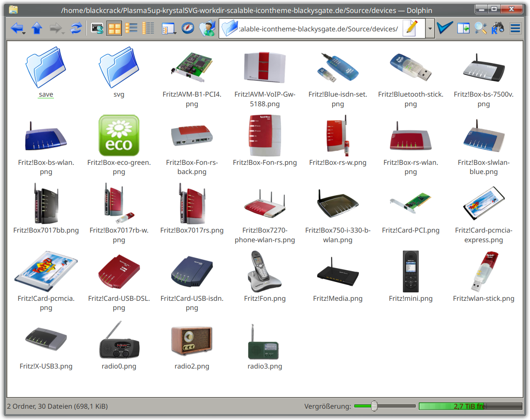Navigate up to the parent folder
The image size is (530, 420).
[37, 28]
